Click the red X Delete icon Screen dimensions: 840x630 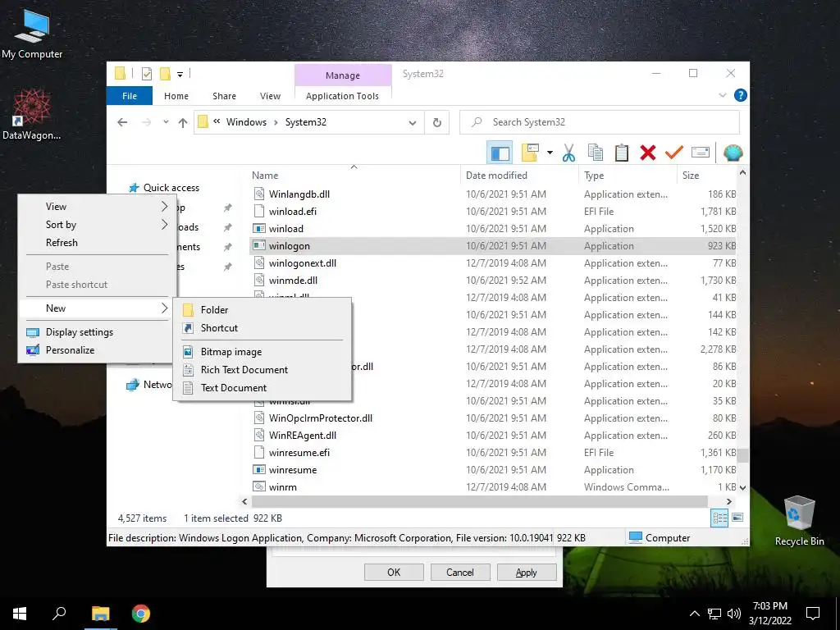point(648,153)
